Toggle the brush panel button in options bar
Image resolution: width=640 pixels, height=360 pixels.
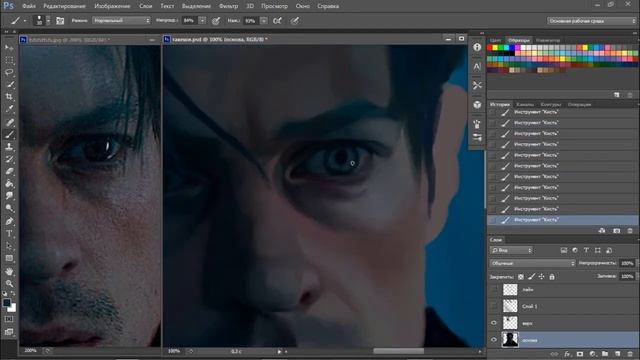coord(60,20)
